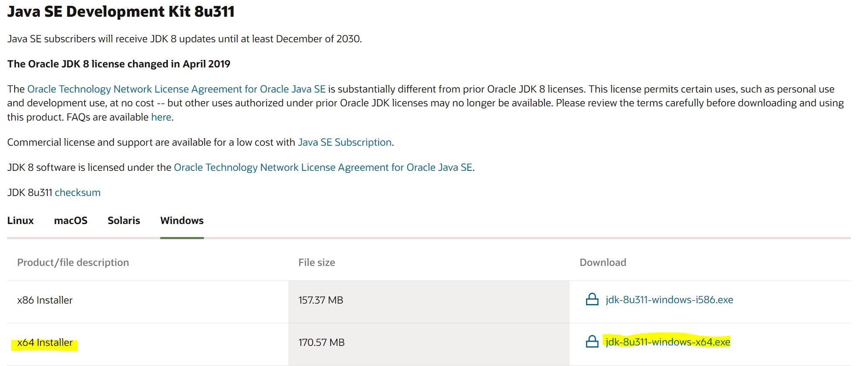Screen dimensions: 868x366
Task: Click the 157.37 MB file size cell
Action: click(x=321, y=300)
